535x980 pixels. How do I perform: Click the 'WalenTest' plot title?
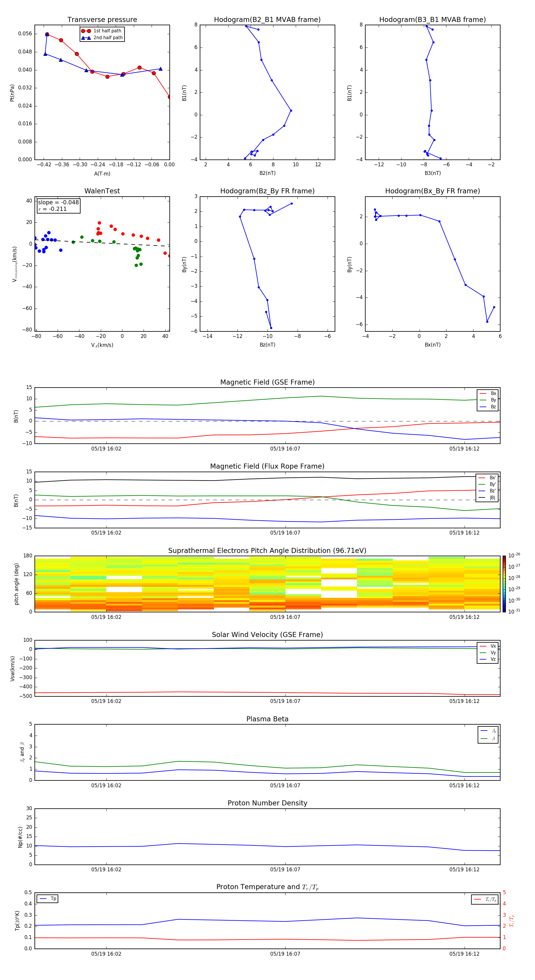coord(102,191)
